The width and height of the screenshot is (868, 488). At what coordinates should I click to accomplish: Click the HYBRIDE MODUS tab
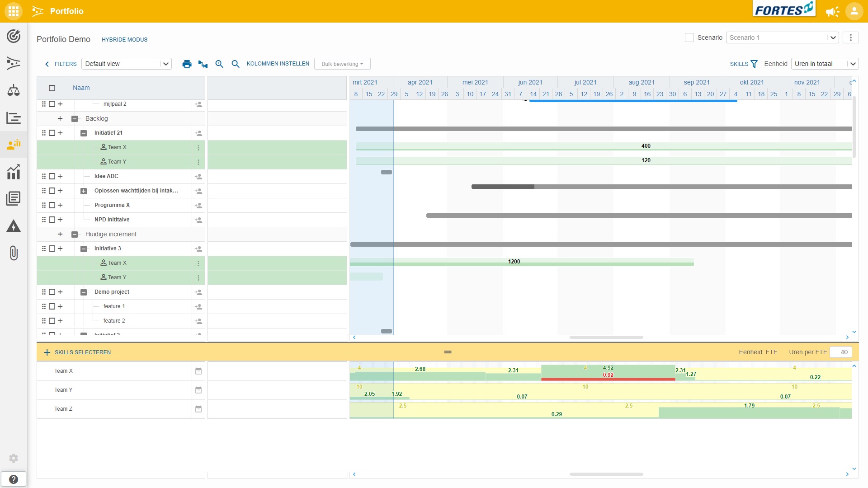click(124, 39)
